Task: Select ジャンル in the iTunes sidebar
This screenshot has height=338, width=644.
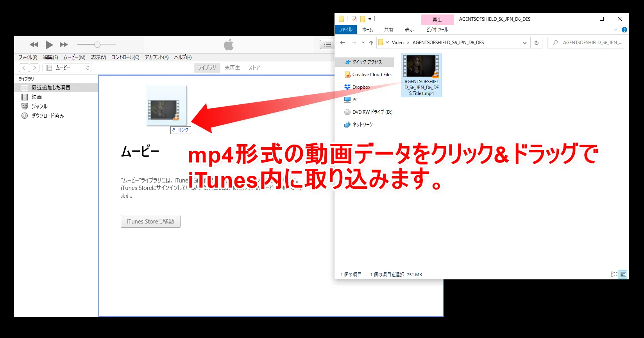Action: click(56, 106)
